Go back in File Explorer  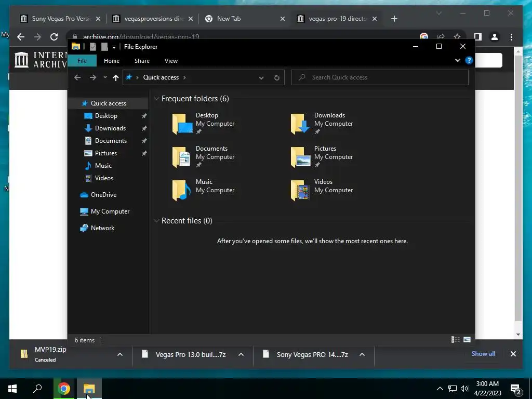point(77,78)
